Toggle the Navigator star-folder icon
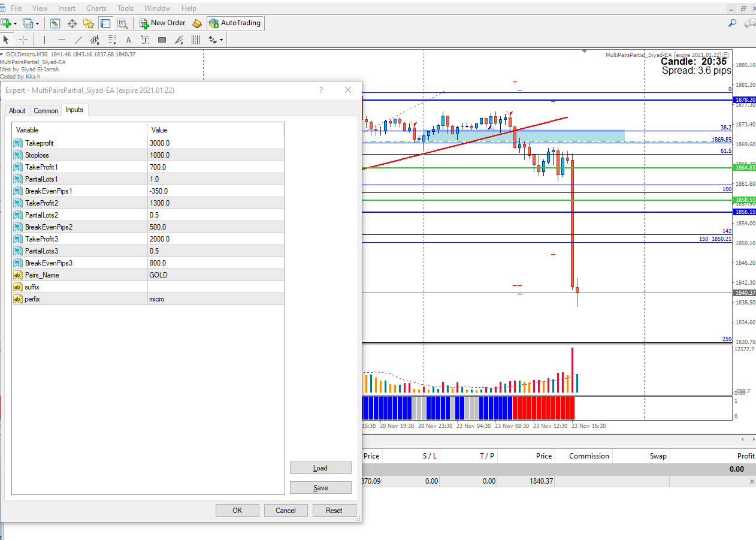 (89, 23)
